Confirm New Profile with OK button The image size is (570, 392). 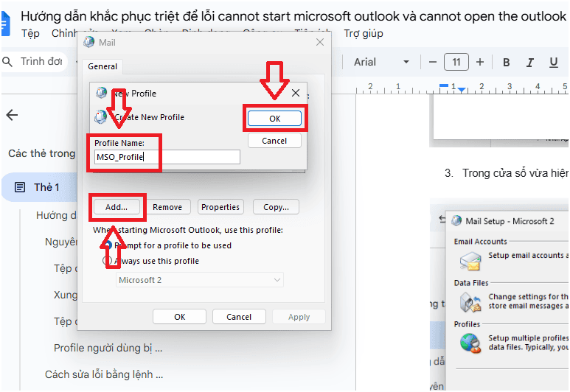pos(274,119)
